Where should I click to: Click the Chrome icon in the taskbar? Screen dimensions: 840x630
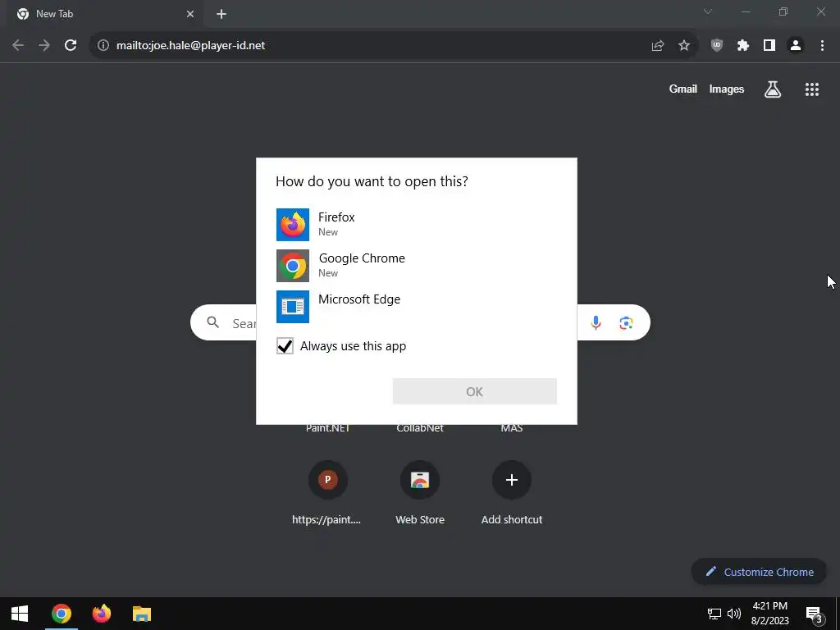(x=61, y=614)
